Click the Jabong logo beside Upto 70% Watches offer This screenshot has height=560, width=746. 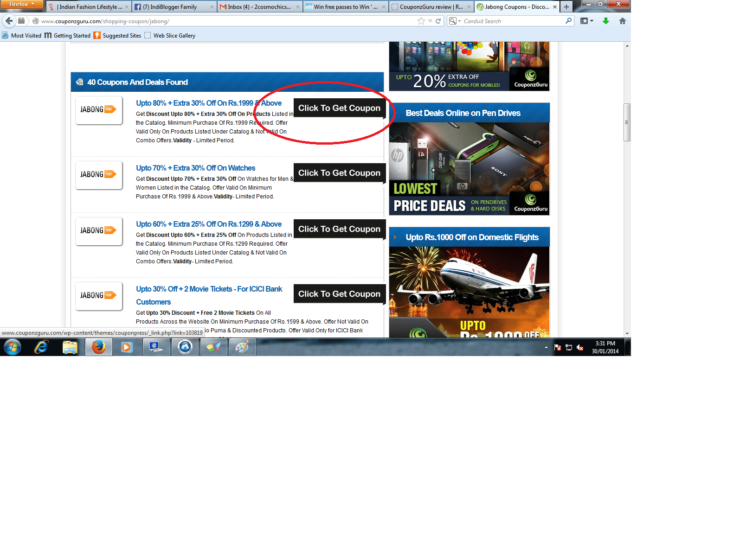pyautogui.click(x=99, y=175)
